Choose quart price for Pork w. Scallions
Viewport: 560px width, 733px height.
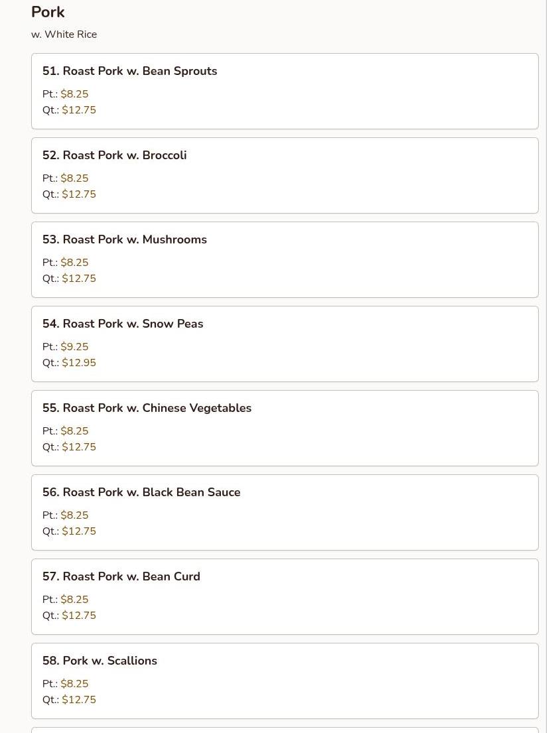(x=79, y=700)
